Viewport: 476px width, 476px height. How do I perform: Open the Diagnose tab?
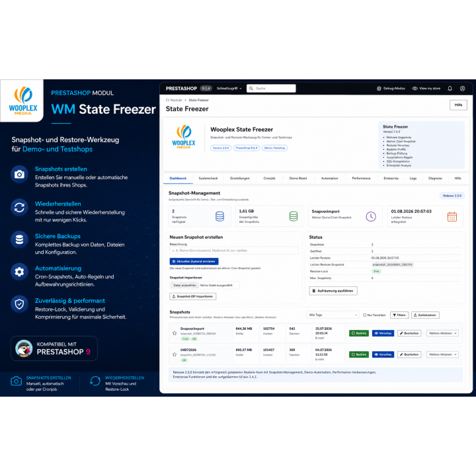[x=435, y=178]
